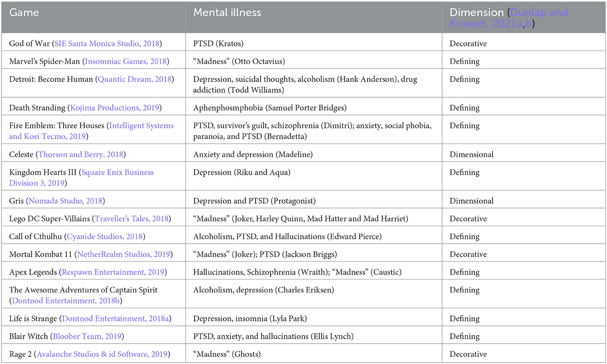The height and width of the screenshot is (364, 607).
Task: Click 'Decorative' in the God of War row
Action: 468,44
